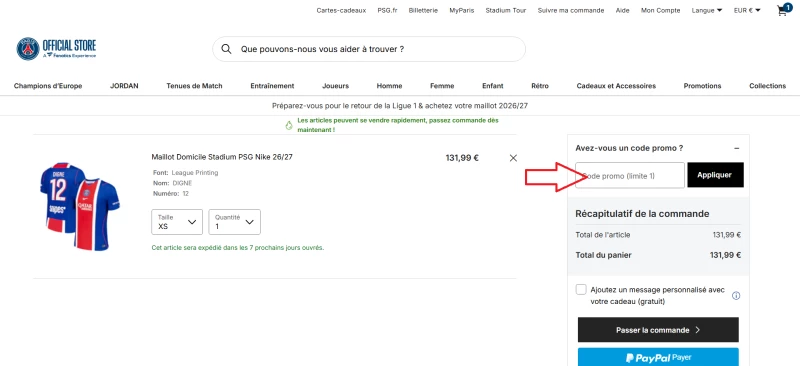Click the 'Total du panier' label
Screen dimensions: 800x366
tap(604, 255)
